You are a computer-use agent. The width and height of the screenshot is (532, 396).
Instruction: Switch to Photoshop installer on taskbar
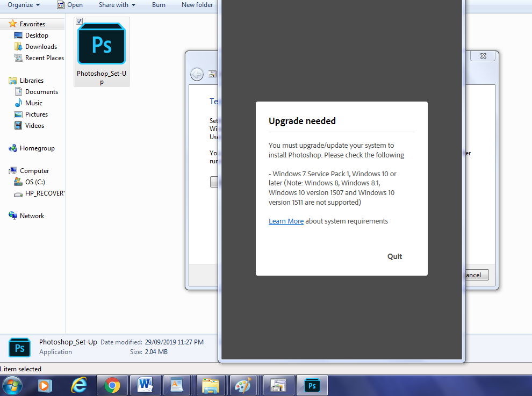[x=312, y=385]
